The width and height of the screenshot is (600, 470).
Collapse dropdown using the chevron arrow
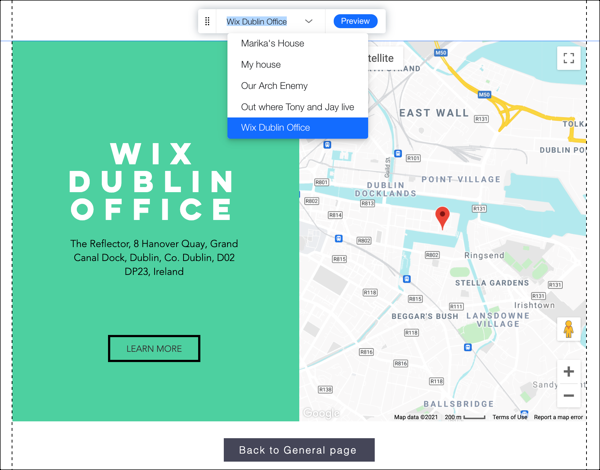[309, 21]
